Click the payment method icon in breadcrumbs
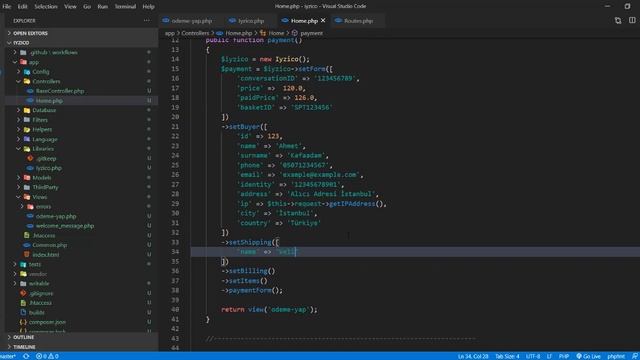Viewport: 640px width, 360px height. pos(295,33)
